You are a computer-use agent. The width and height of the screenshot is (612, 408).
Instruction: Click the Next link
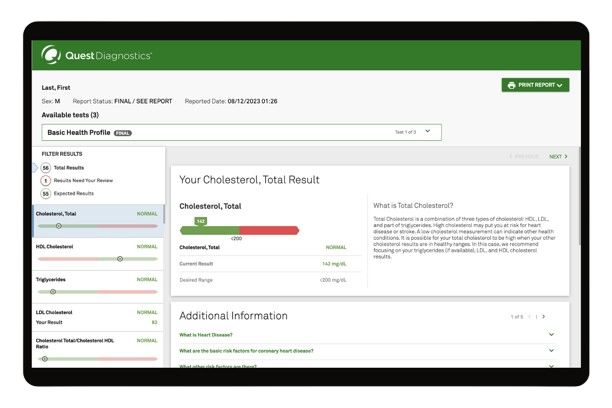pyautogui.click(x=557, y=157)
